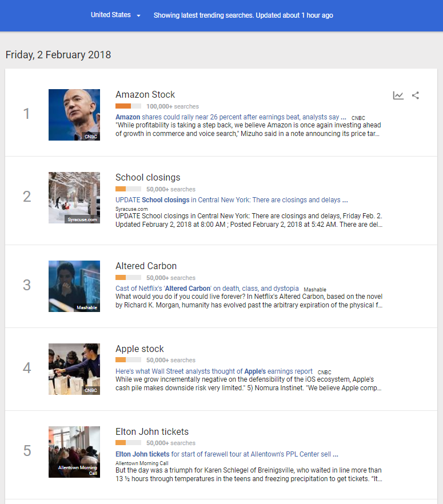443x504 pixels.
Task: Open the Apple stock trending search title
Action: coord(139,349)
